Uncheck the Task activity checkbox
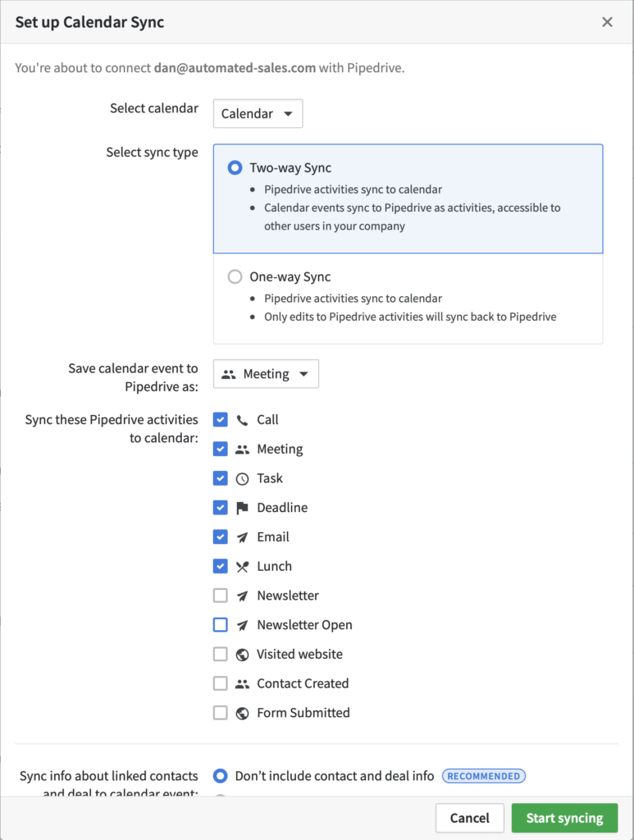634x840 pixels. pos(220,478)
